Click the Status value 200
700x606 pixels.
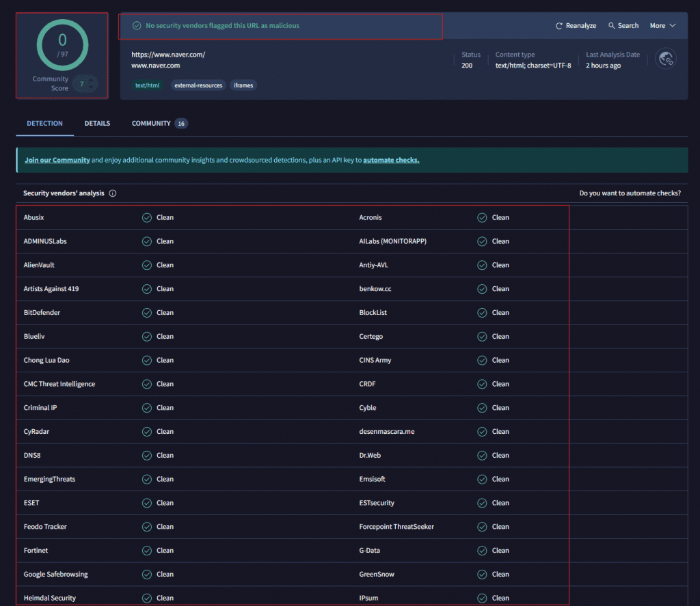click(x=467, y=66)
